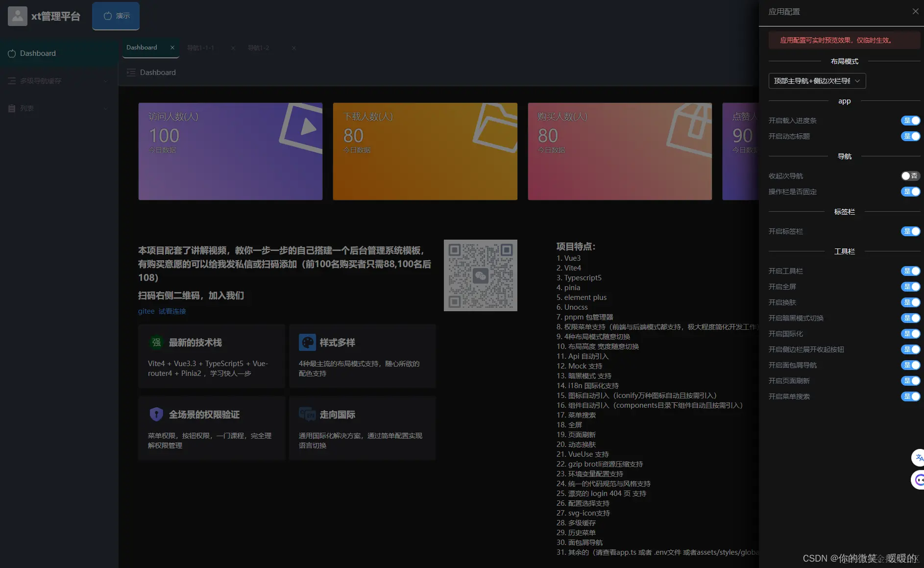Image resolution: width=924 pixels, height=568 pixels.
Task: Switch to the 导航1-1-1 tab
Action: [x=200, y=48]
